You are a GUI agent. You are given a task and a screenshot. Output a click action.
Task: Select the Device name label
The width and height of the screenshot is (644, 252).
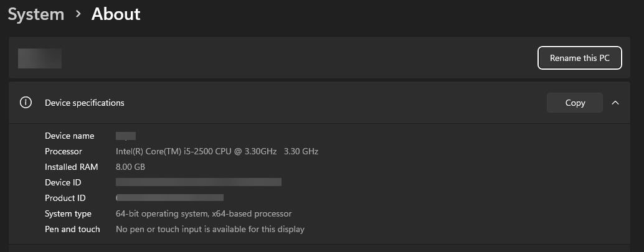70,136
